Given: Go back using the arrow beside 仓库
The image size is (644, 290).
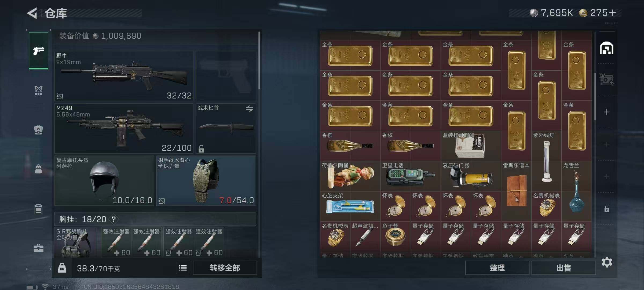Looking at the screenshot, I should coord(32,13).
